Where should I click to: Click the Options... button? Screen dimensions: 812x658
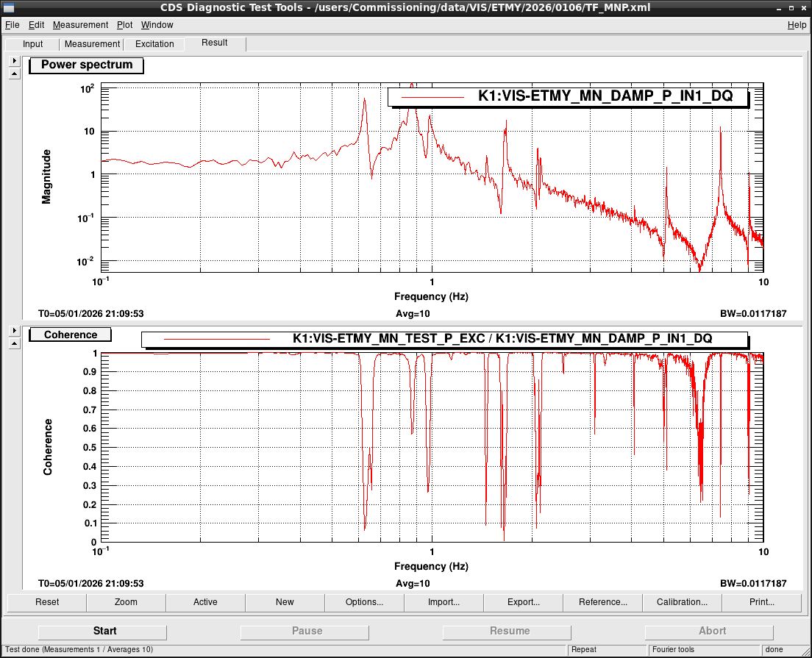[364, 602]
